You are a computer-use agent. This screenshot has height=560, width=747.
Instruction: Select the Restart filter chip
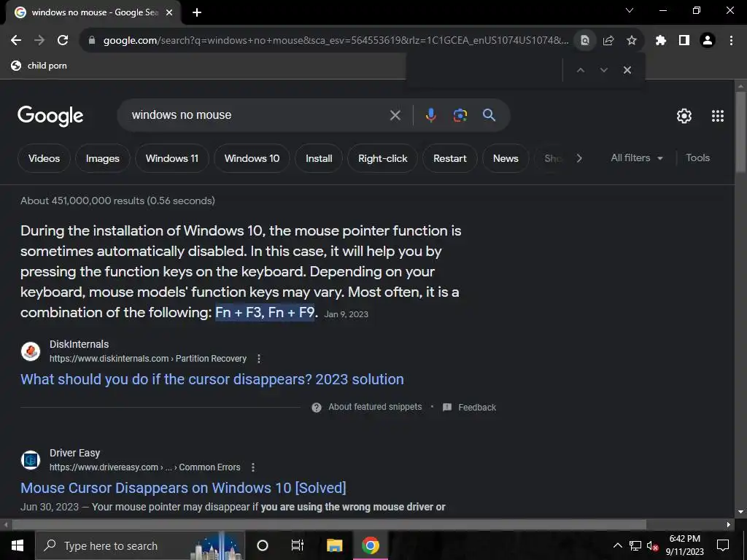click(x=449, y=158)
